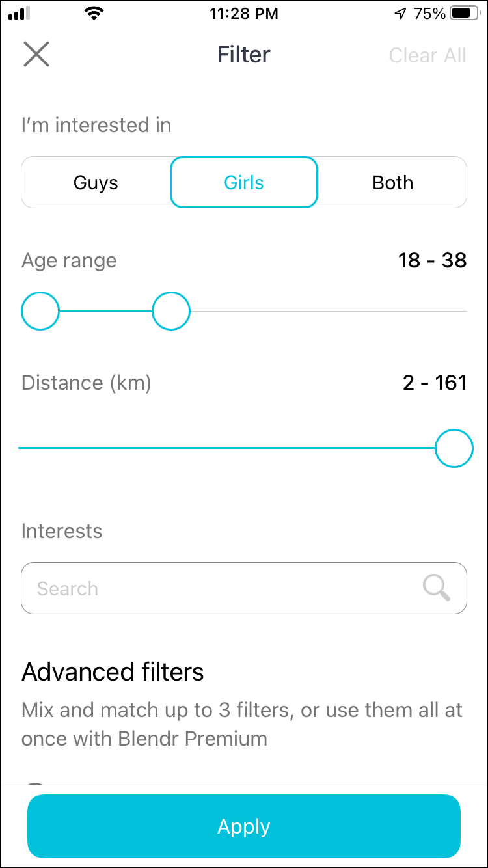
Task: Click the maximum age slider handle
Action: tap(171, 312)
